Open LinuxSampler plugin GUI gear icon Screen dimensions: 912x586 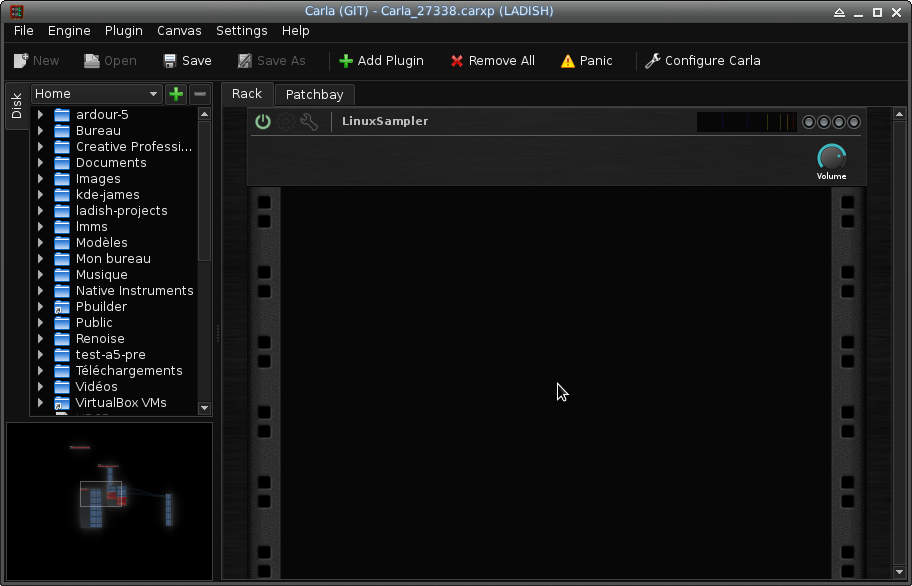pyautogui.click(x=286, y=122)
